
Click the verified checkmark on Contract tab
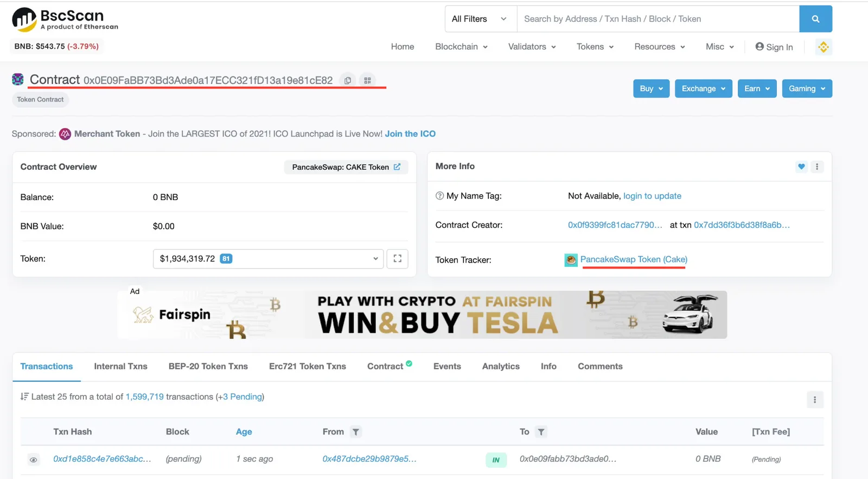click(x=409, y=363)
